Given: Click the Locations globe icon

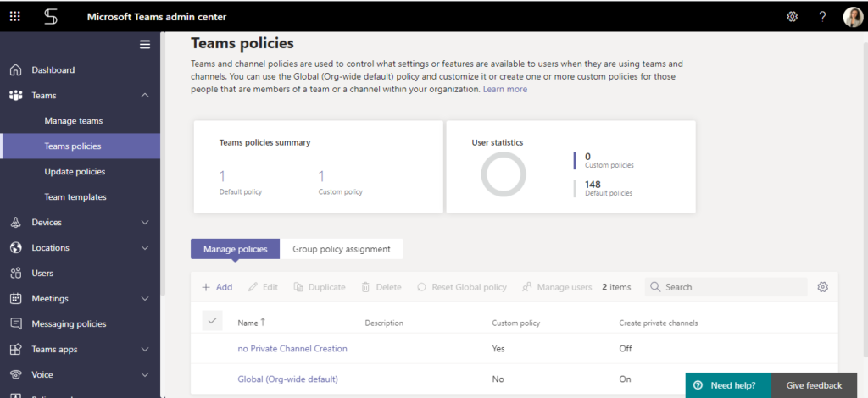Looking at the screenshot, I should tap(16, 247).
